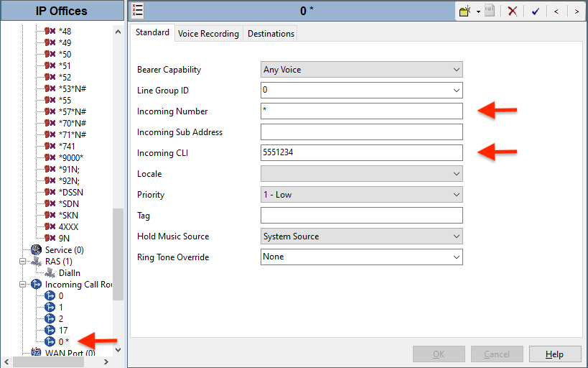
Task: Select incoming call route 17
Action: tap(63, 331)
